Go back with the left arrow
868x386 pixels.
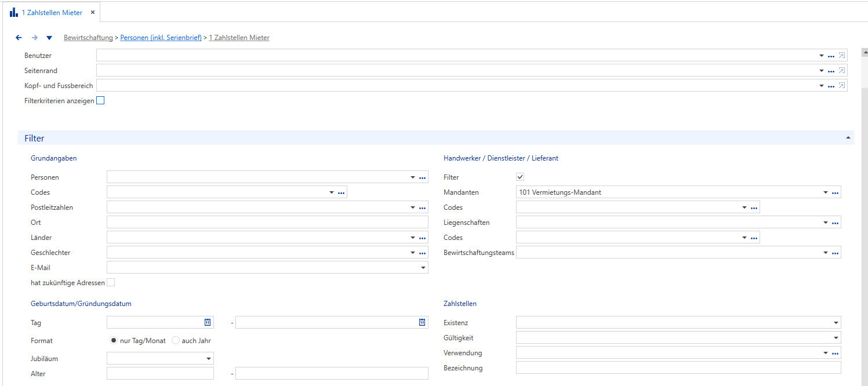pos(19,38)
